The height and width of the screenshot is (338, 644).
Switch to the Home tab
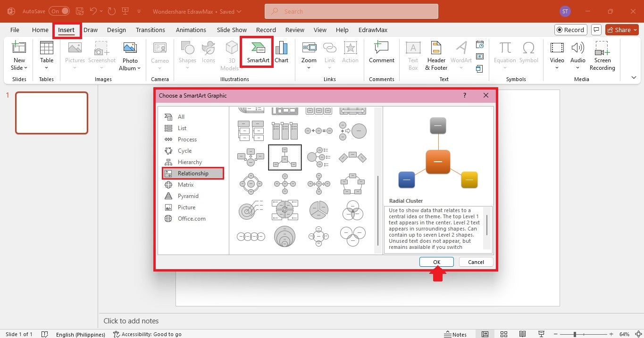40,30
